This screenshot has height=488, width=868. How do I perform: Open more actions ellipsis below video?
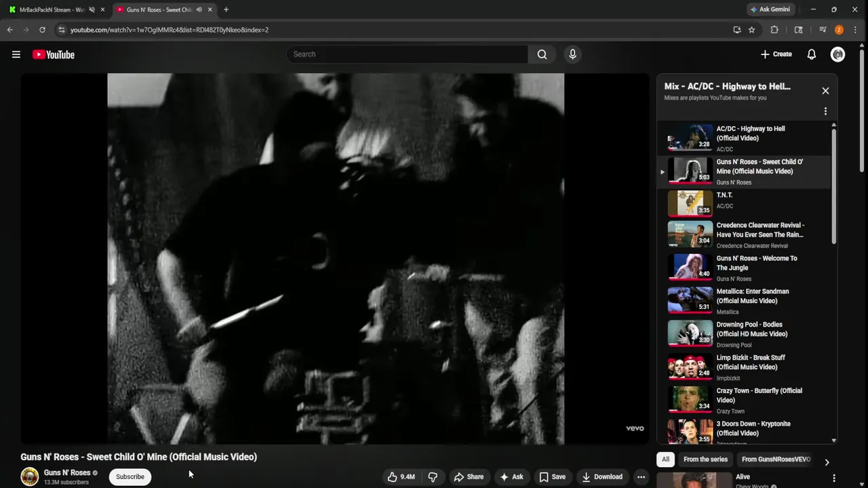pos(641,476)
